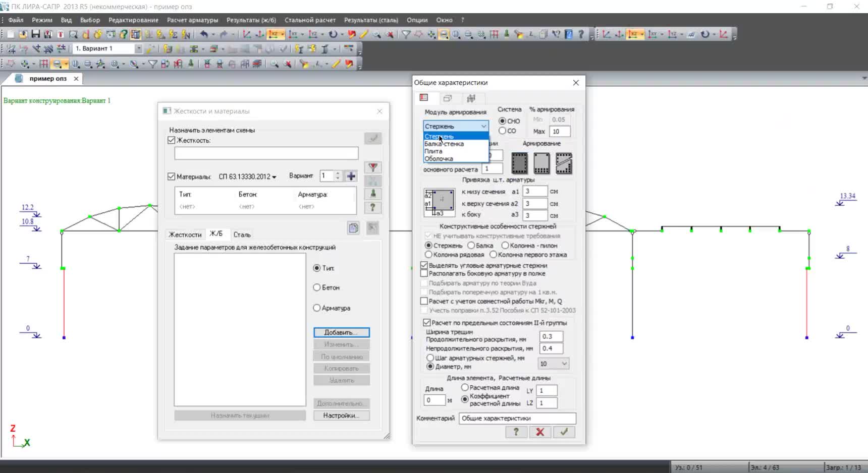Open second tab icon in Общие характеристики dialog
Image resolution: width=868 pixels, height=473 pixels.
point(448,98)
